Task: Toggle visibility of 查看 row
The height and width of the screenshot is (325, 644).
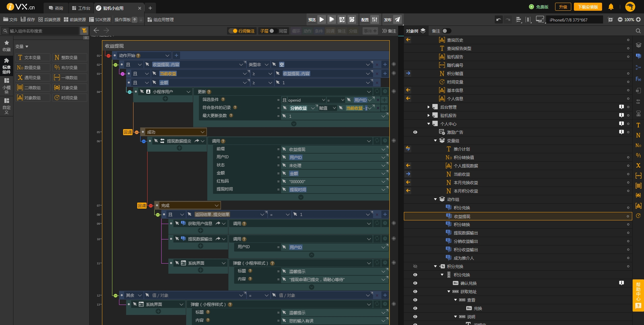Action: pos(415,300)
